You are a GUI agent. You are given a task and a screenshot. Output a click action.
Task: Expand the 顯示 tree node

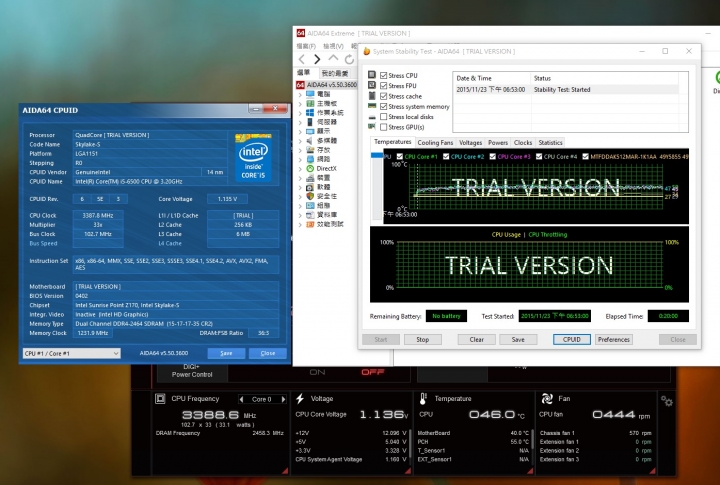300,131
